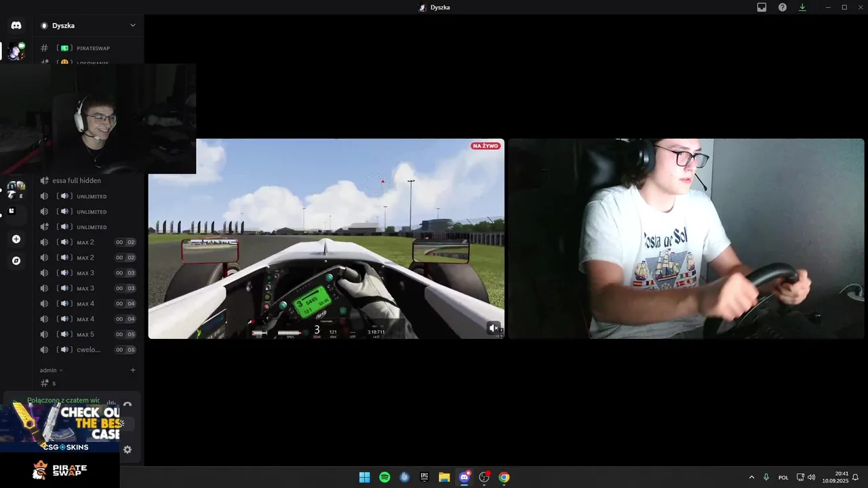Click the Discord taskbar icon
This screenshot has width=868, height=488.
(465, 477)
